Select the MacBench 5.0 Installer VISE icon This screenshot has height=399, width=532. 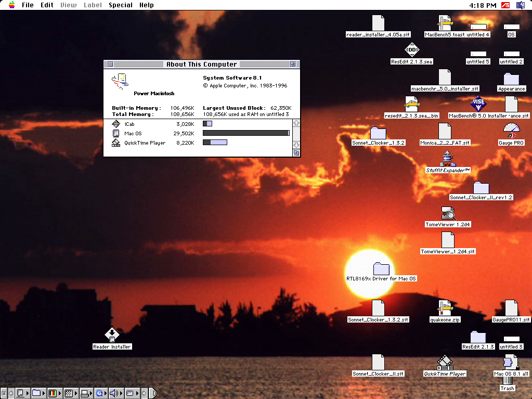click(x=478, y=104)
